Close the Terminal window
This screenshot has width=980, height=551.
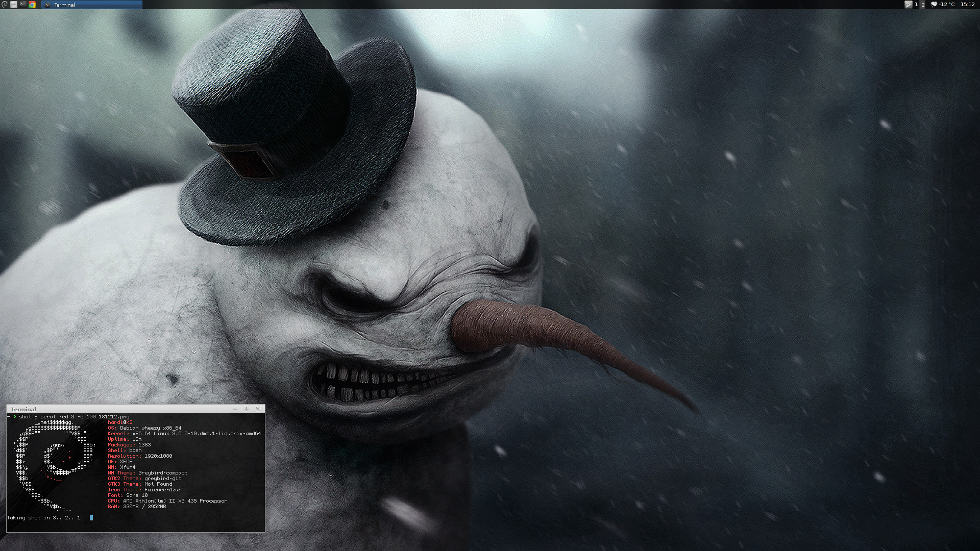[258, 409]
